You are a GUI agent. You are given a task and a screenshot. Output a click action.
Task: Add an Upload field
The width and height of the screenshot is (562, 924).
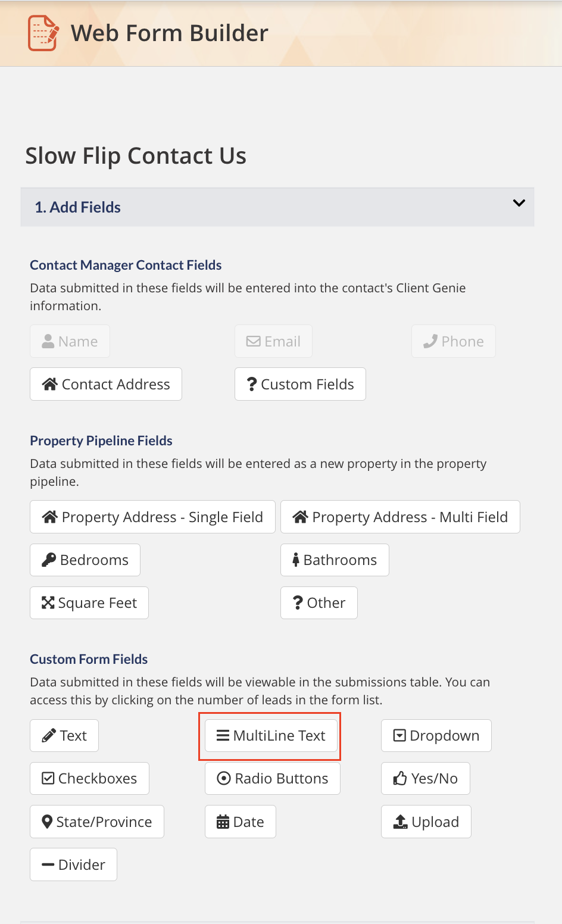426,822
